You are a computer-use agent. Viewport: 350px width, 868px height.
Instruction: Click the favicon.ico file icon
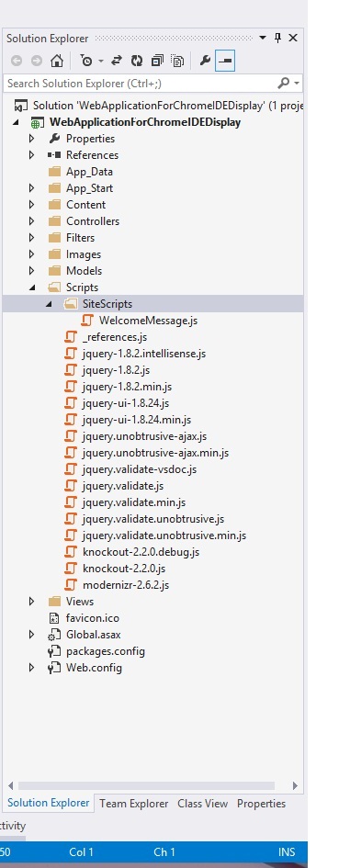pos(54,618)
